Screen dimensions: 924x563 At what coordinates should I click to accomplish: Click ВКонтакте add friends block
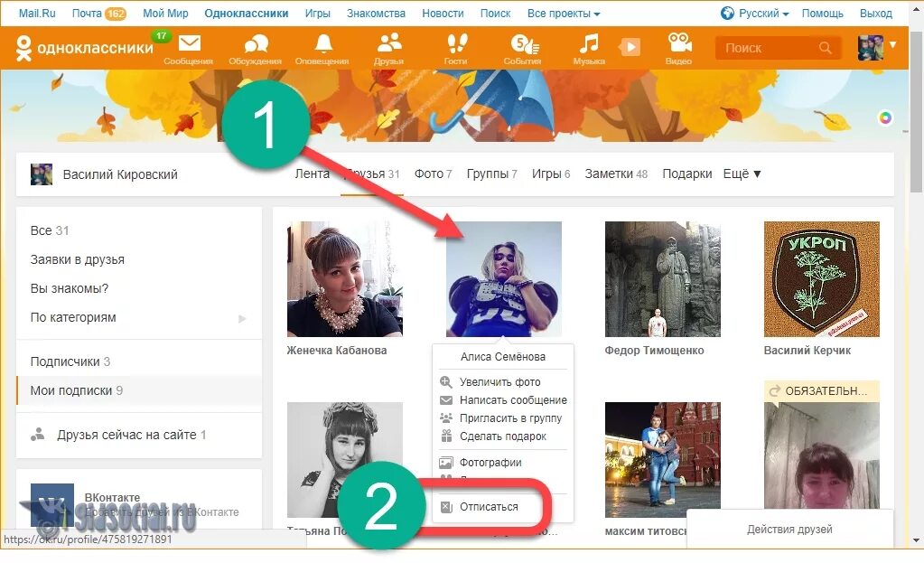tap(139, 505)
